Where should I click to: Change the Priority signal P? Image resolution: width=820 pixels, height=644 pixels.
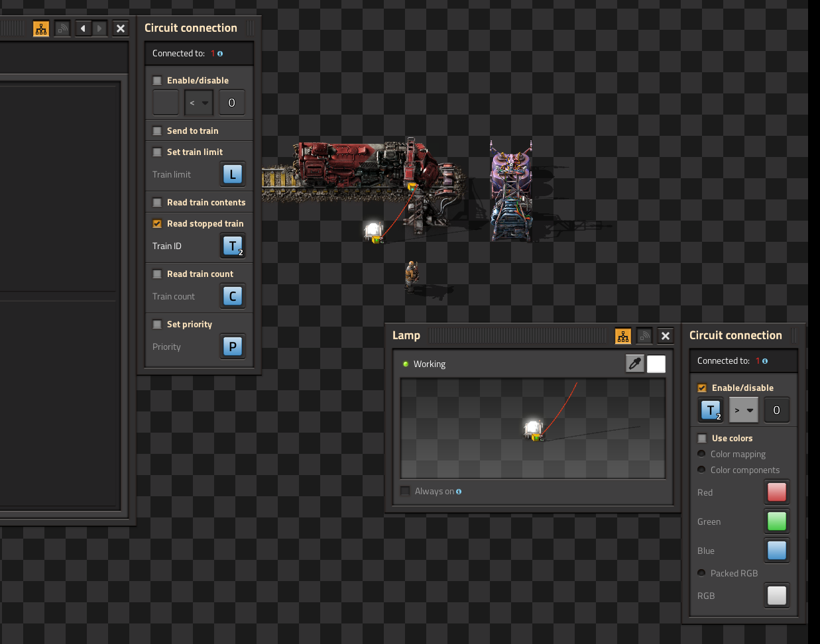(x=233, y=347)
